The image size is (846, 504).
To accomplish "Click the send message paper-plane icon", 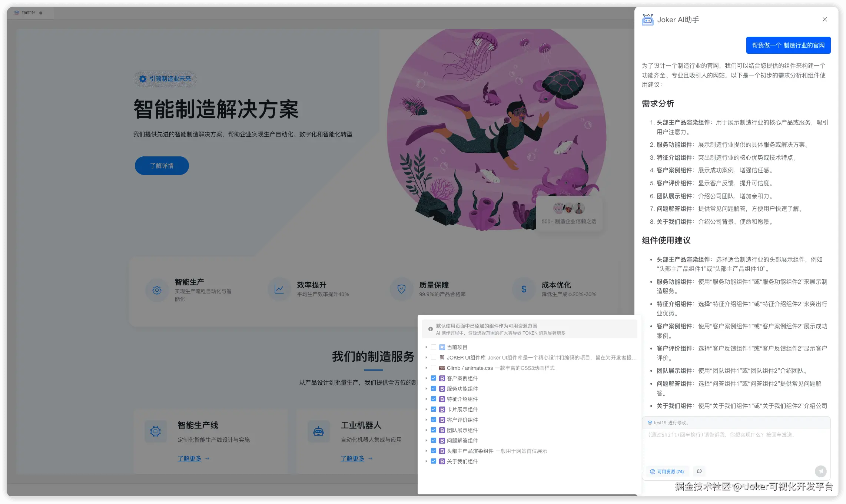I will tap(820, 471).
